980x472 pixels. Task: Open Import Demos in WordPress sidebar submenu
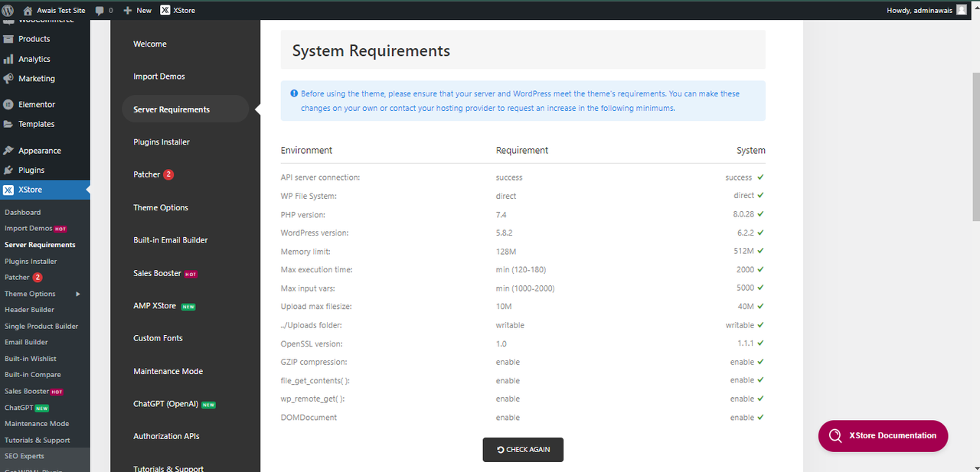point(28,228)
